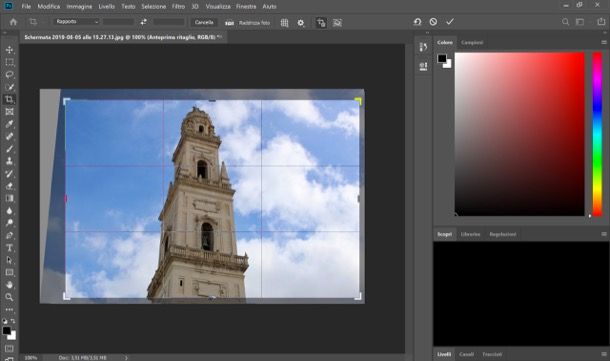The image size is (610, 361).
Task: Commit the crop with the checkmark
Action: coord(450,22)
